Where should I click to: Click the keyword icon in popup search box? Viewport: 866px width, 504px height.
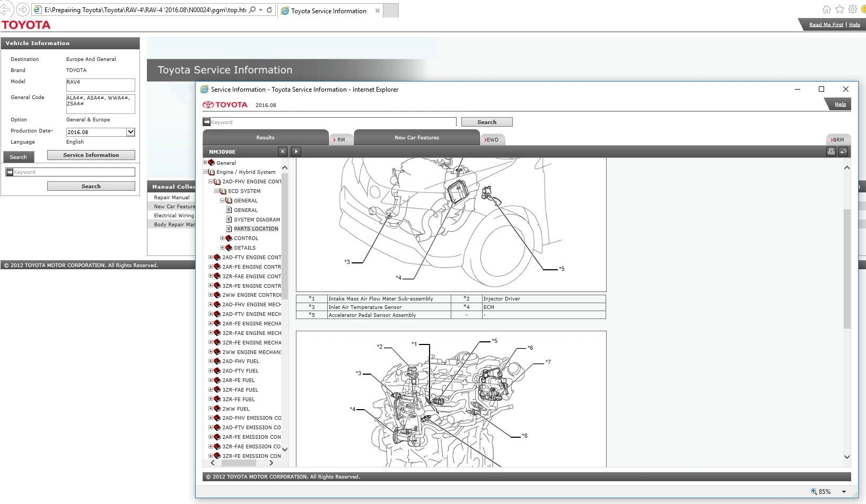point(207,122)
